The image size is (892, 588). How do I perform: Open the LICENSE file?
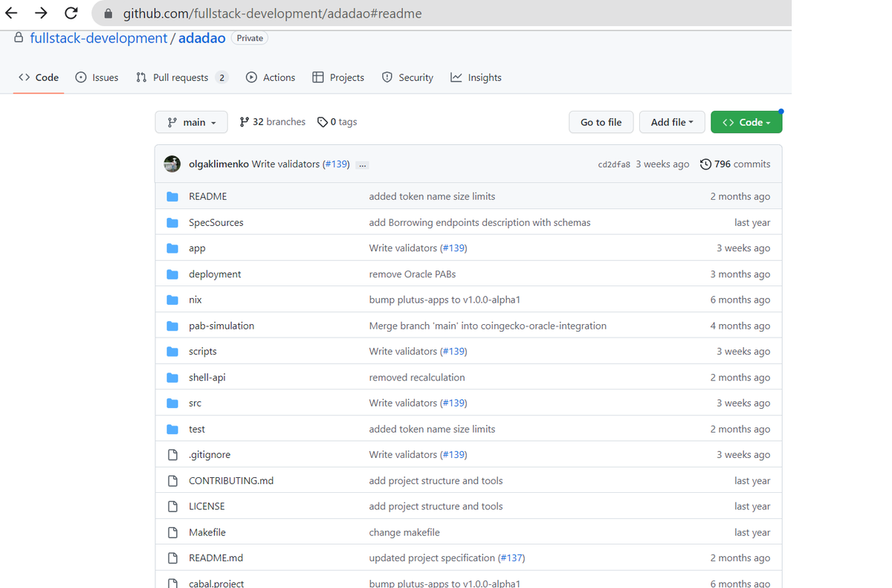pyautogui.click(x=207, y=506)
